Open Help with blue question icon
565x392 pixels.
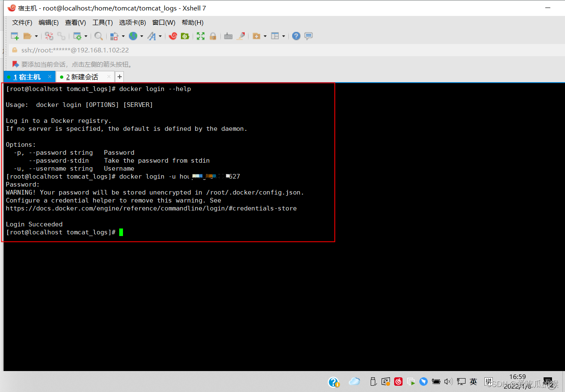[296, 36]
